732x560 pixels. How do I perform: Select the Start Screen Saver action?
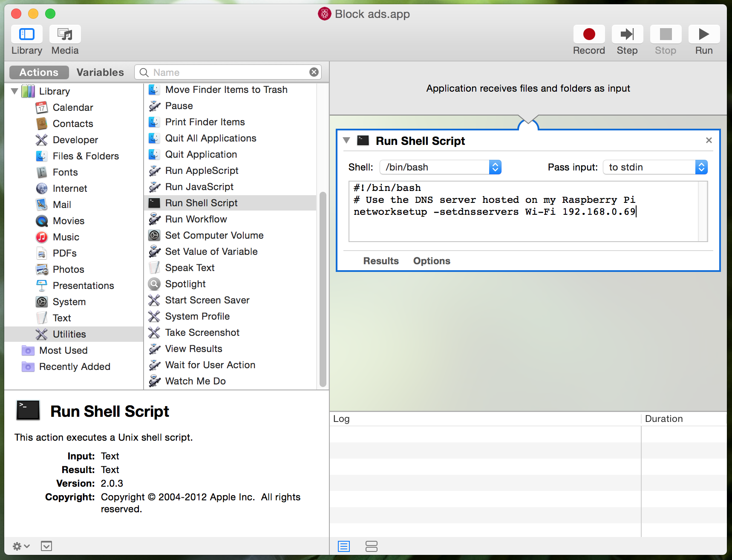coord(231,300)
